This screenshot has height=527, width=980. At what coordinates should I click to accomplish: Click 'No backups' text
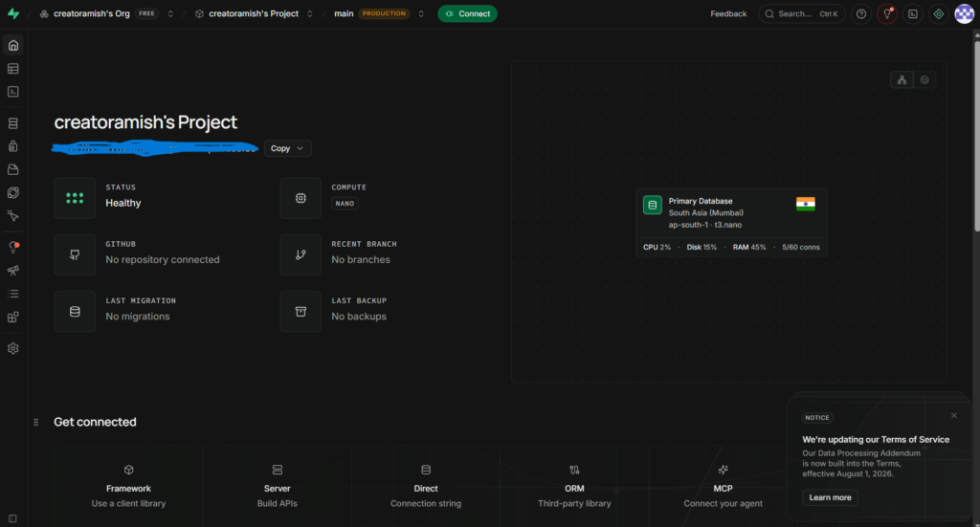pyautogui.click(x=359, y=317)
